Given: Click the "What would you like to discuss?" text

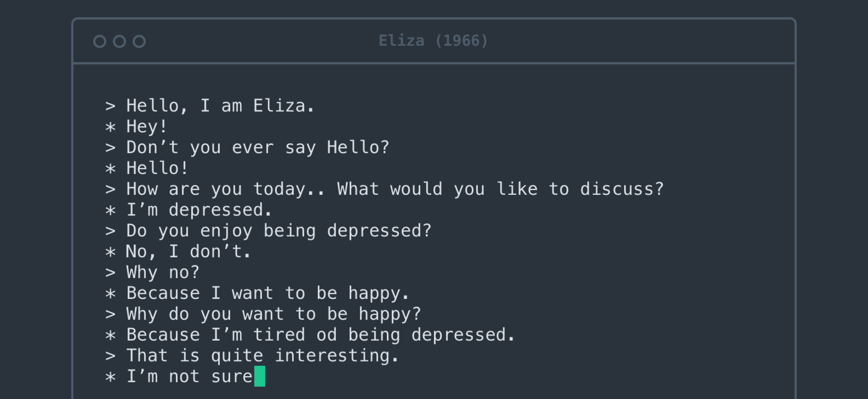Looking at the screenshot, I should (501, 190).
